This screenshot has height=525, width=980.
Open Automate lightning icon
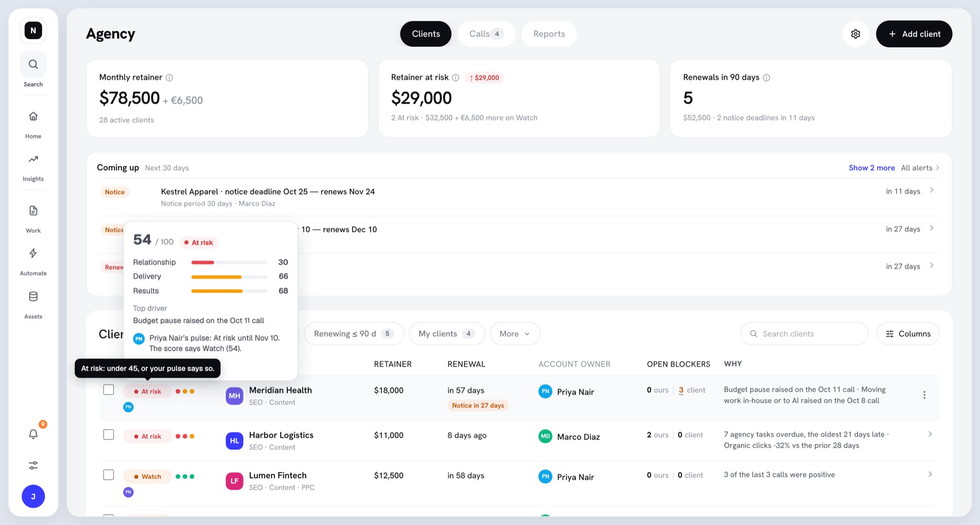point(33,253)
